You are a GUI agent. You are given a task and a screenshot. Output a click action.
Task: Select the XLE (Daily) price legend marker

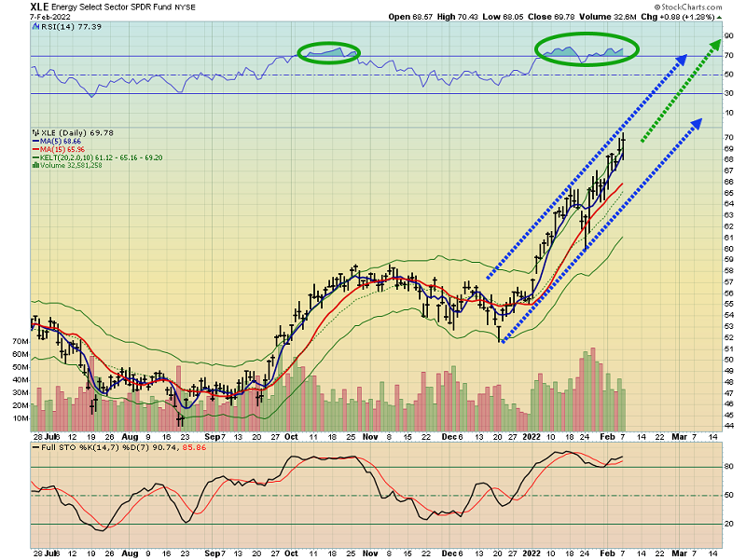pos(35,133)
